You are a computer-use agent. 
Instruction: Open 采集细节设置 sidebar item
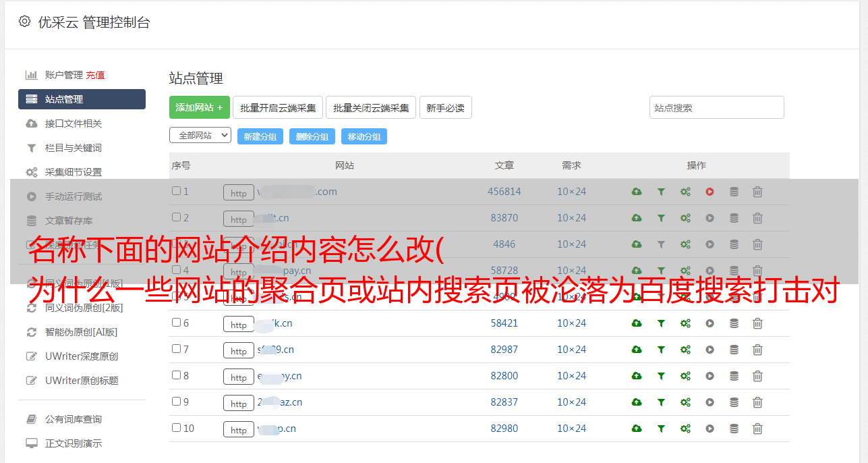pos(74,172)
